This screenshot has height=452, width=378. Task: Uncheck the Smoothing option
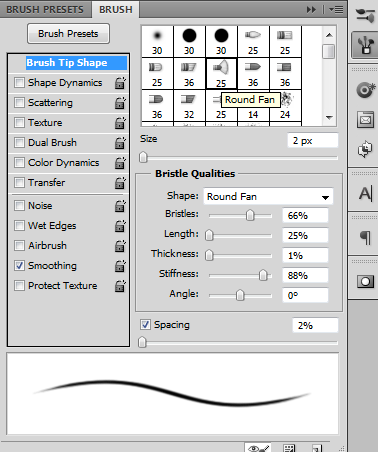tap(19, 265)
